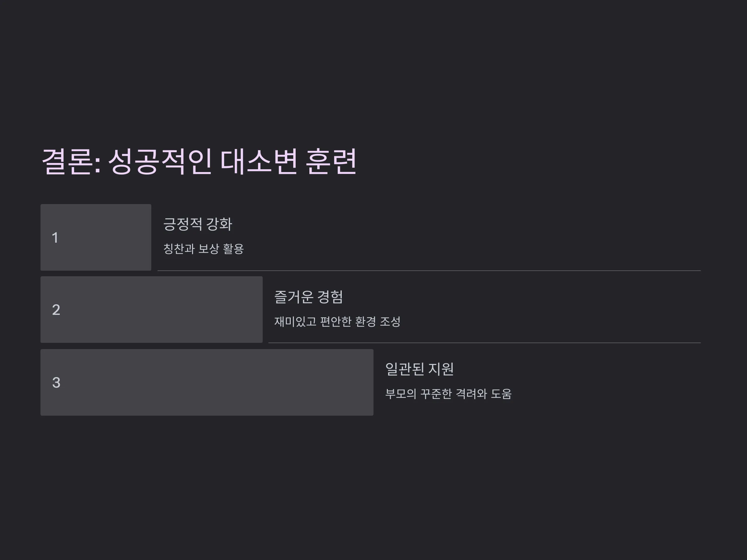Click the divider line under 재미있고 편안한 환경 조성
This screenshot has height=560, width=747.
coord(484,343)
